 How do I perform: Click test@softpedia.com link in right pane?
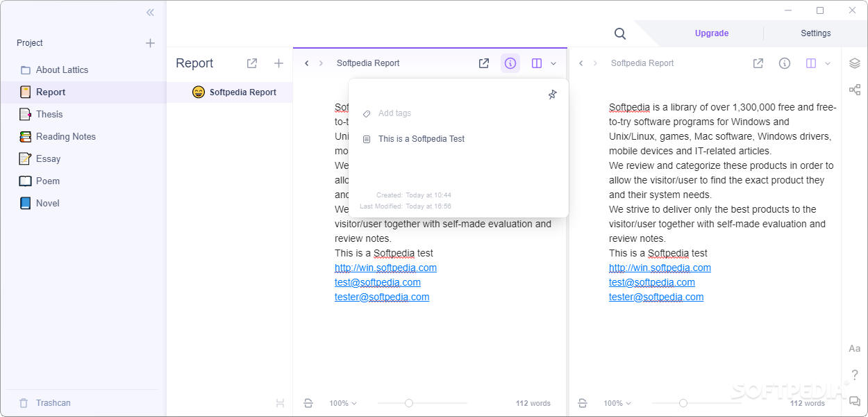tap(652, 282)
